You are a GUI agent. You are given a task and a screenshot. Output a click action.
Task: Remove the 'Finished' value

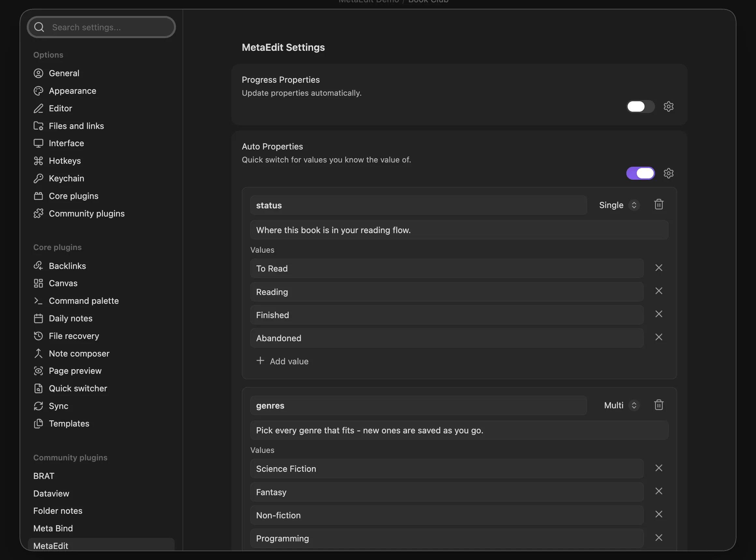[659, 314]
